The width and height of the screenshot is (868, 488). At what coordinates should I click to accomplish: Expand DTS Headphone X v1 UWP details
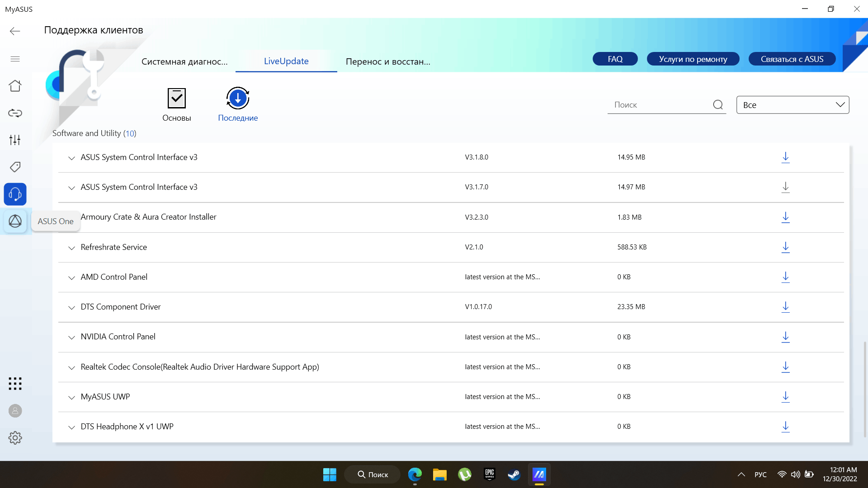coord(71,427)
